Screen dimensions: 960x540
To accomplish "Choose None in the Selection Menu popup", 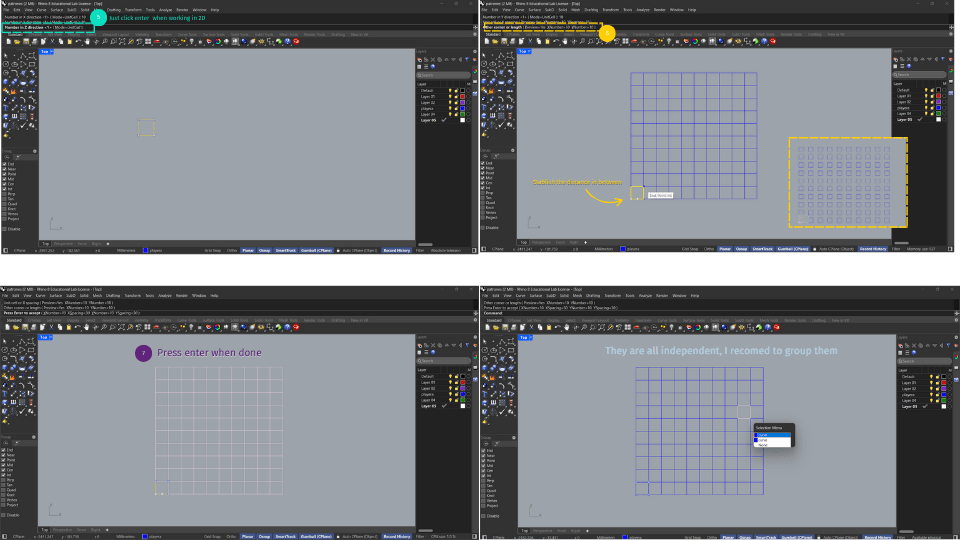I will coord(764,444).
